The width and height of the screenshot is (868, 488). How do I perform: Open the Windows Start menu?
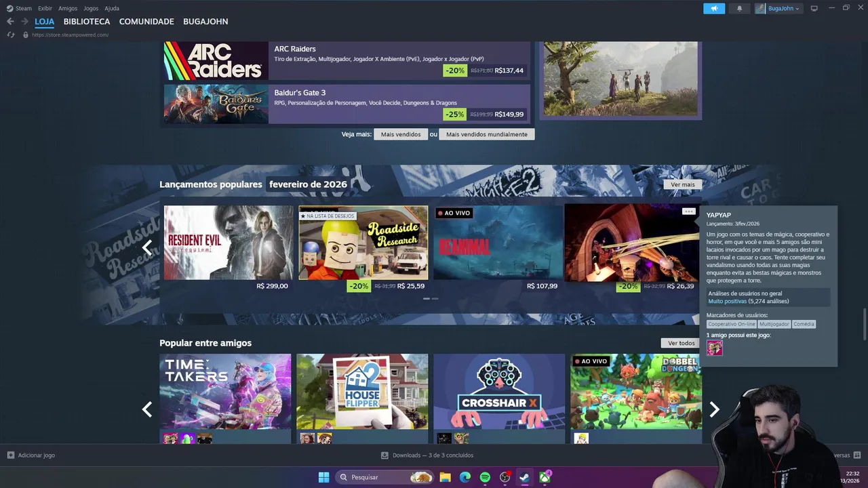pos(323,477)
